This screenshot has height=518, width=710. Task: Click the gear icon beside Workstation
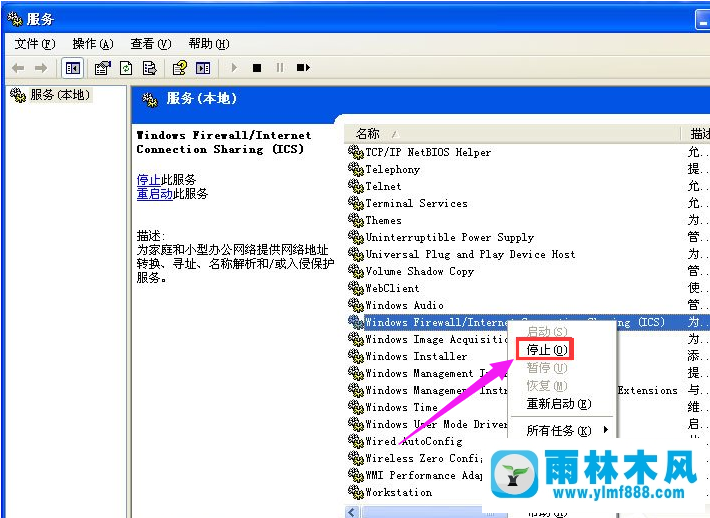(x=356, y=492)
